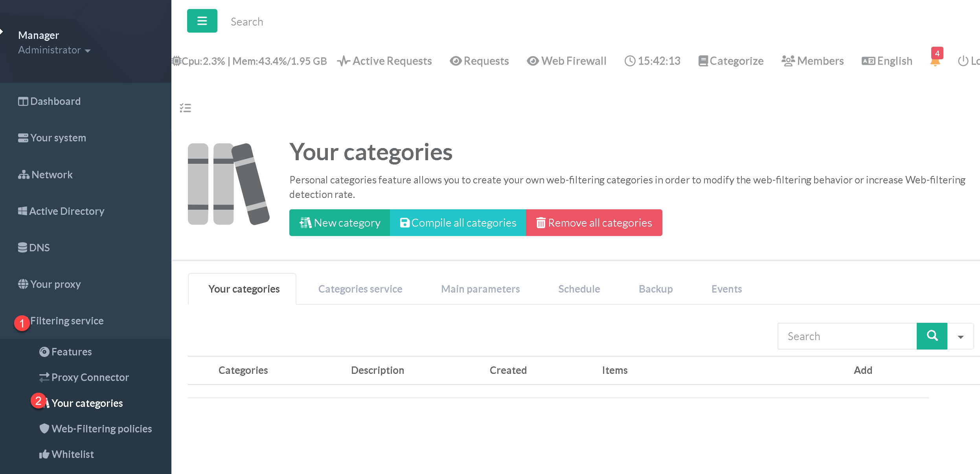
Task: Open the Backup tab
Action: [x=655, y=289]
